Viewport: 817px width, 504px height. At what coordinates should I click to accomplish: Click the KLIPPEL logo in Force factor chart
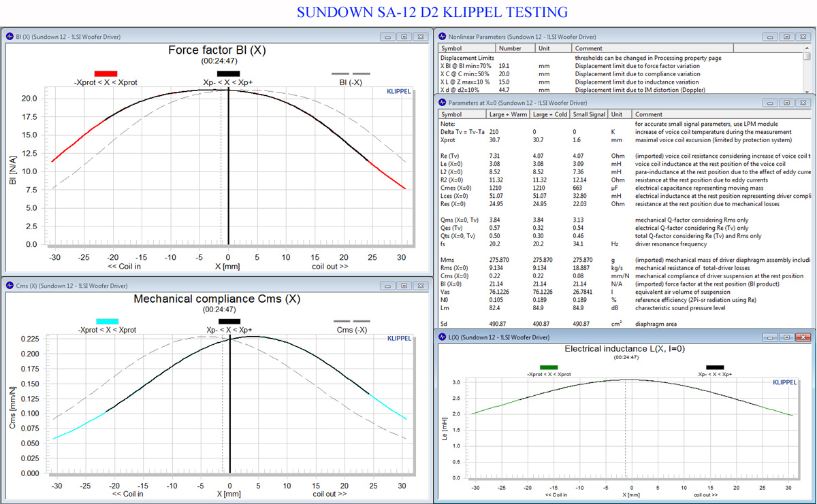coord(398,90)
